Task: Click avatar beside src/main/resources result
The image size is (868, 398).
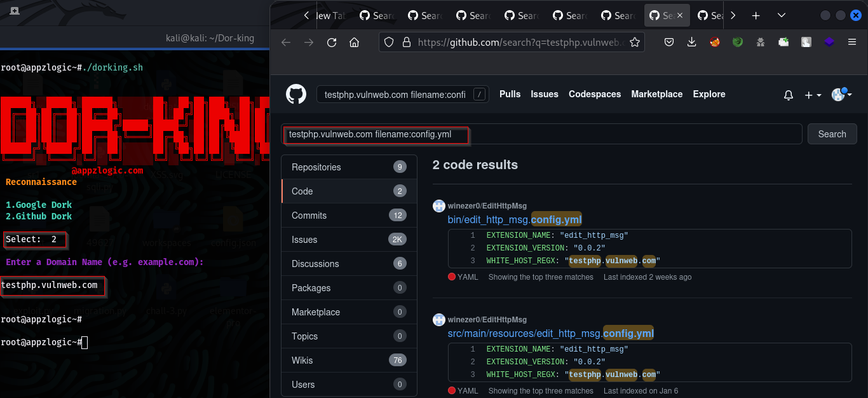Action: coord(438,319)
